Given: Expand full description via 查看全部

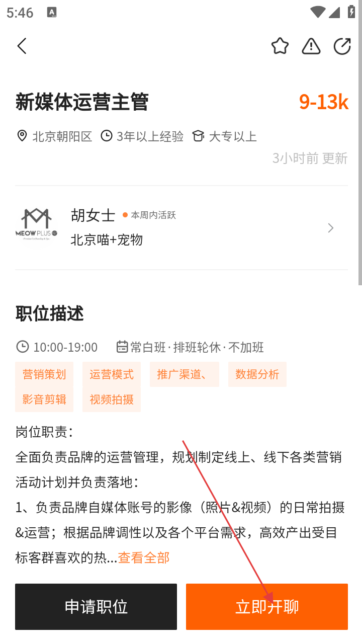Looking at the screenshot, I should tap(144, 557).
